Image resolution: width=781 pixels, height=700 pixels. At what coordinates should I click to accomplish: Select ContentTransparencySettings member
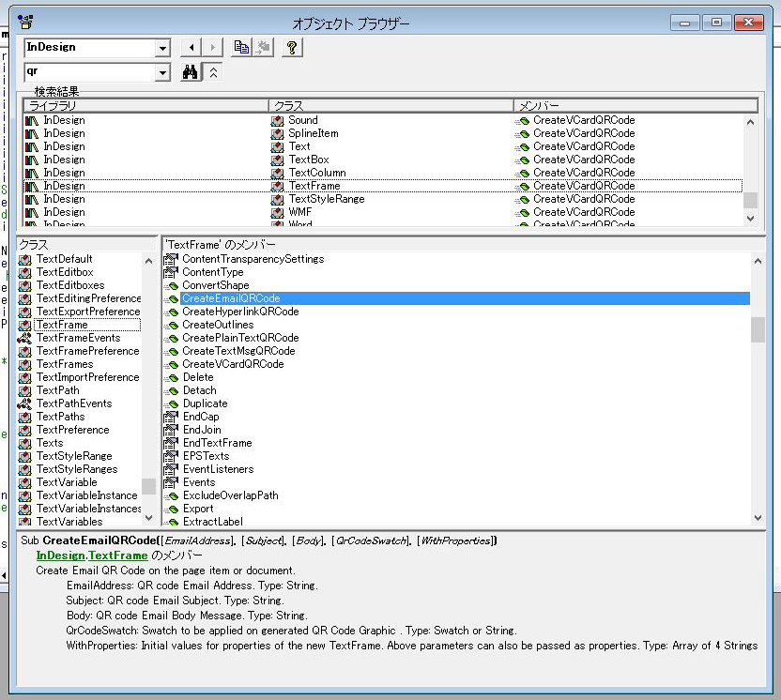point(253,259)
